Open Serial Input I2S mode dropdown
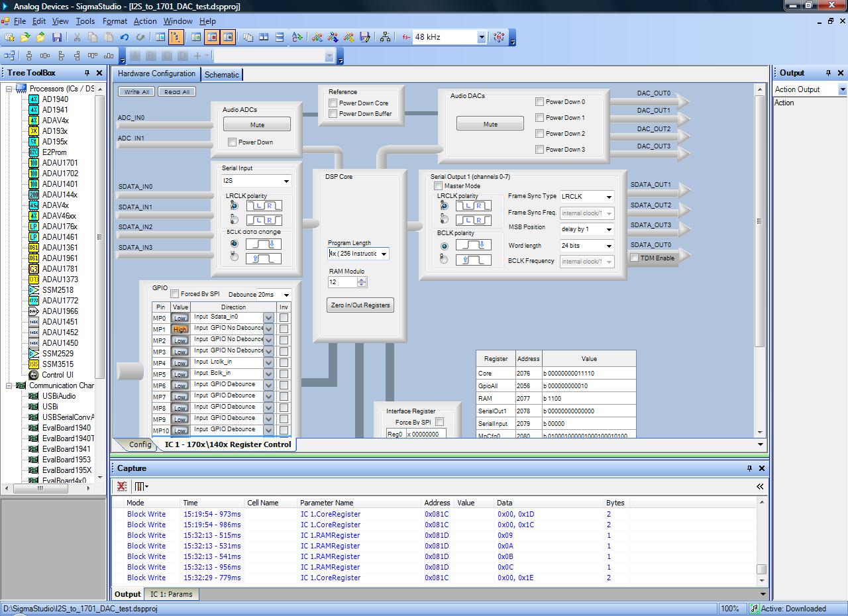The image size is (848, 616). pyautogui.click(x=286, y=181)
